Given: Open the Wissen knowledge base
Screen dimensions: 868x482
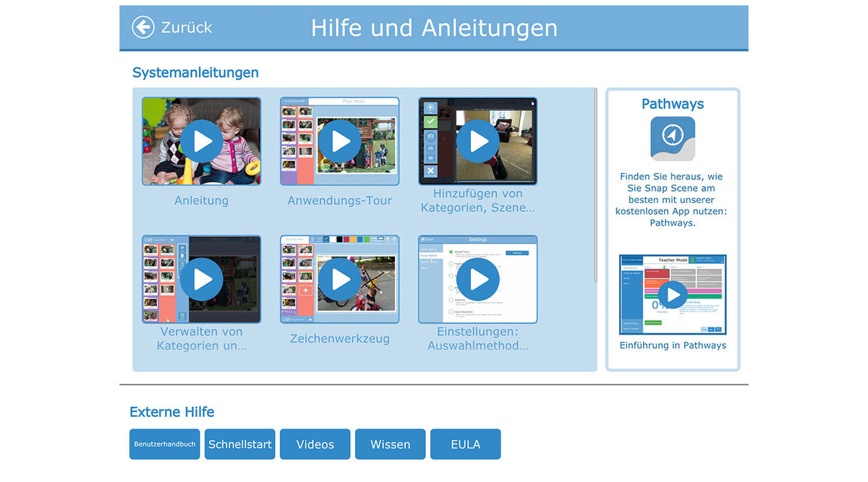Looking at the screenshot, I should 390,444.
